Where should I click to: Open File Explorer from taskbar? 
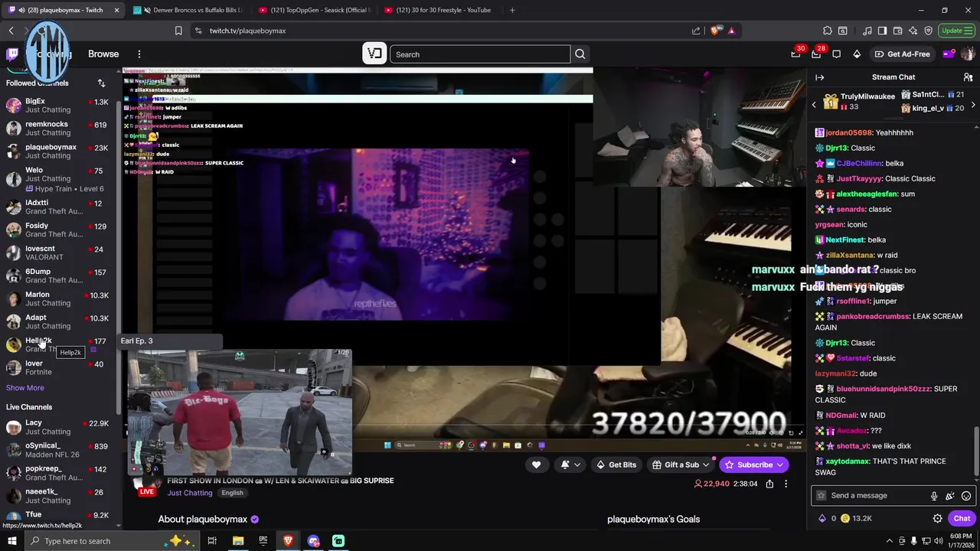[x=238, y=541]
